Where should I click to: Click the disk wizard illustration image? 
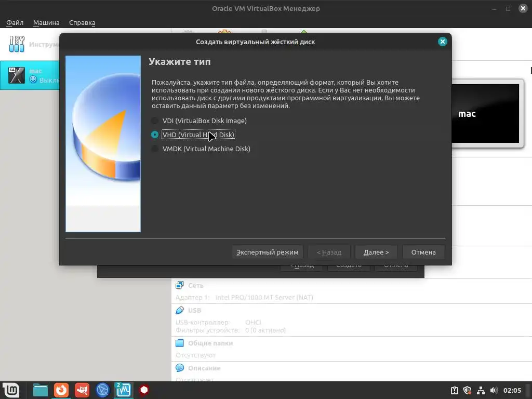point(103,144)
